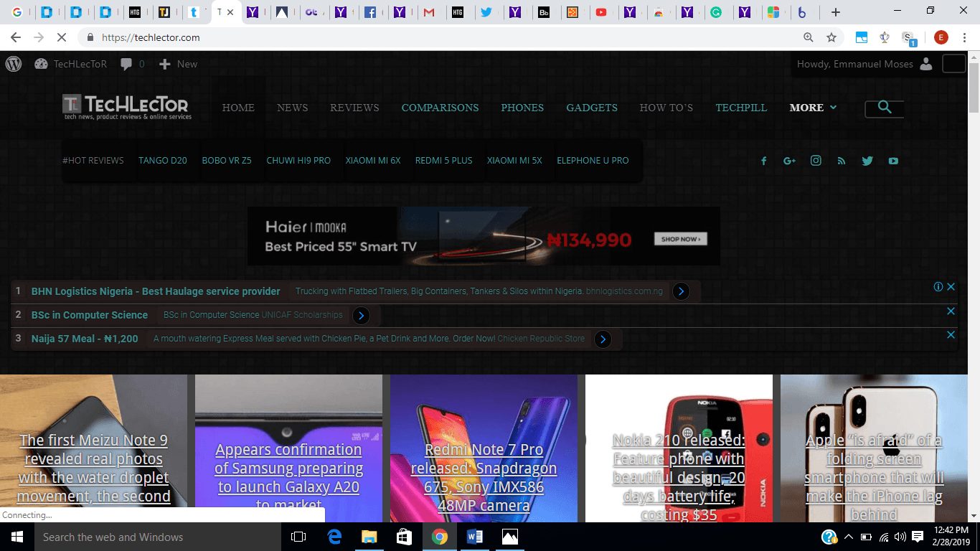
Task: Click the Search the web and Windows box
Action: click(156, 537)
